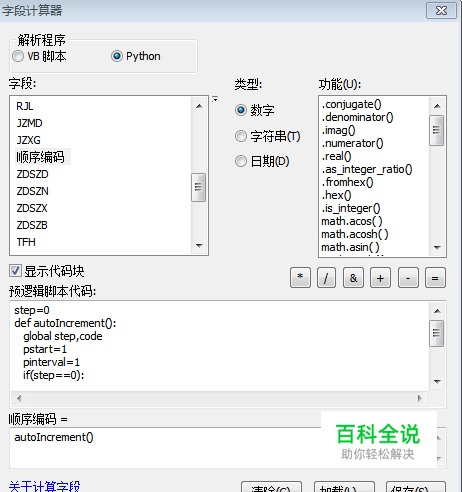
Task: Click inside the pre-logic script code box
Action: (219, 346)
